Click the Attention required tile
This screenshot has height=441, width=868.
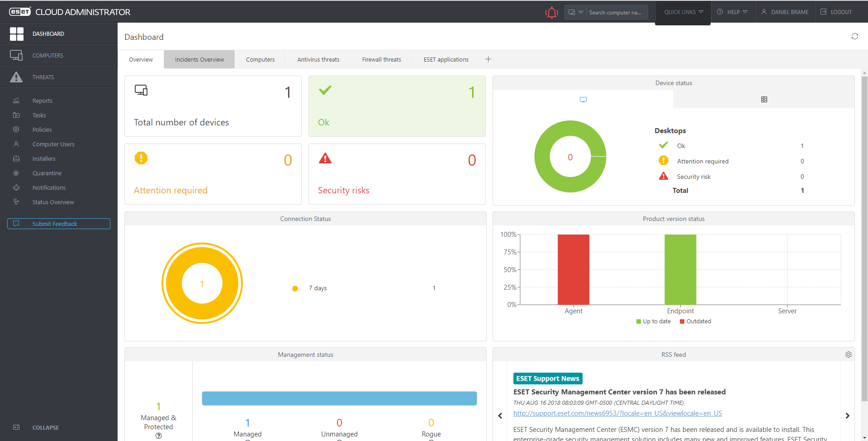[213, 174]
